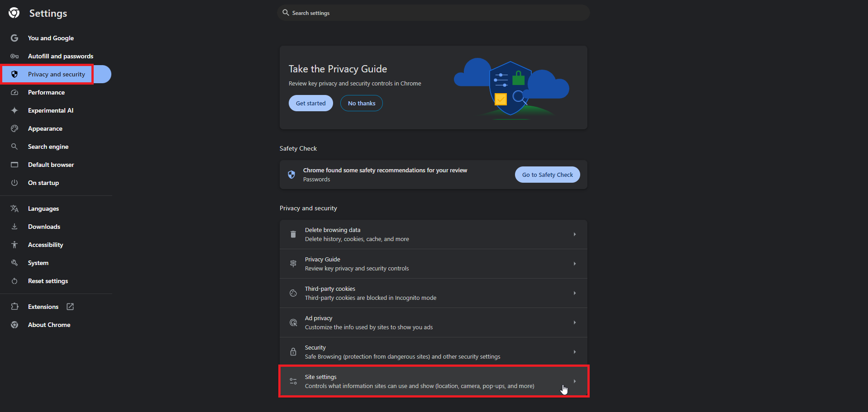Image resolution: width=868 pixels, height=412 pixels.
Task: Click the sliders icon for Site settings
Action: point(293,381)
